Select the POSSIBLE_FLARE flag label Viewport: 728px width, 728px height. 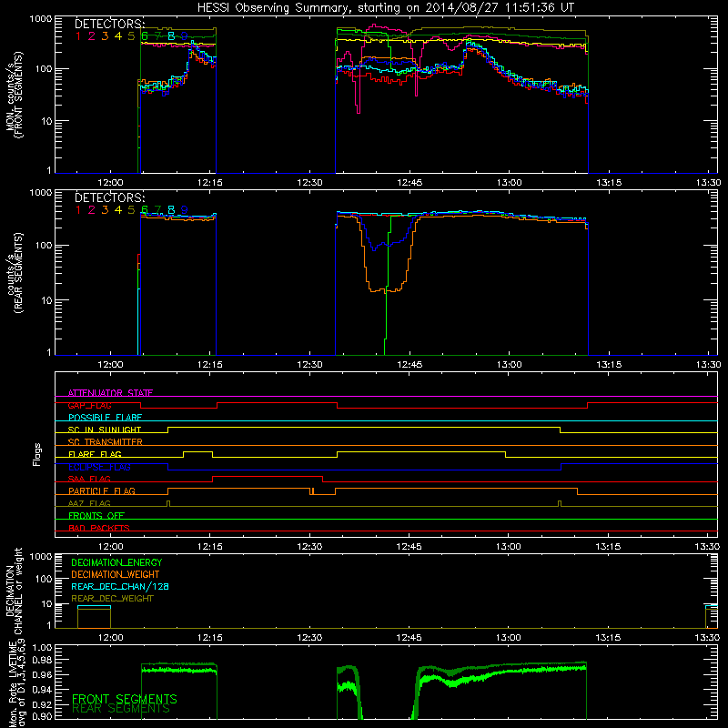pyautogui.click(x=105, y=418)
